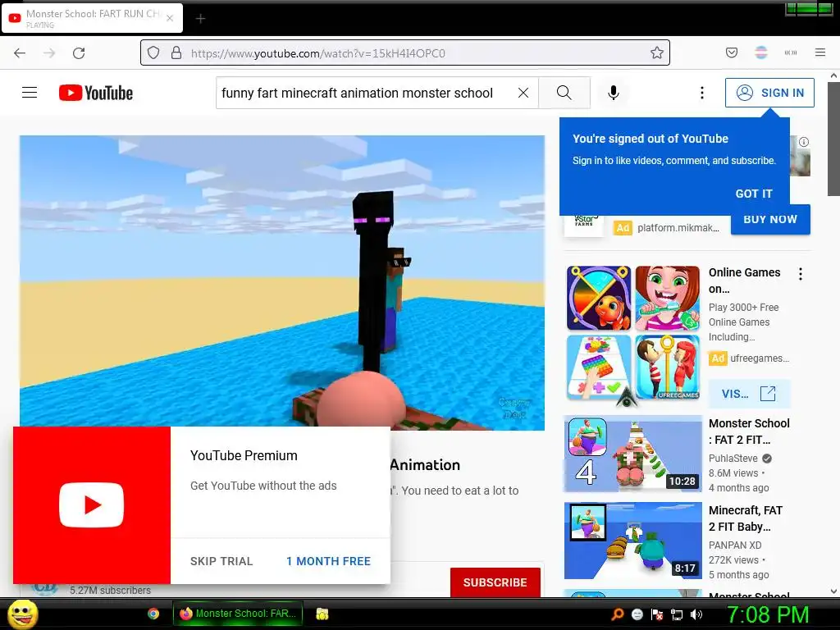Open the yellow folder taskbar icon

coord(322,614)
